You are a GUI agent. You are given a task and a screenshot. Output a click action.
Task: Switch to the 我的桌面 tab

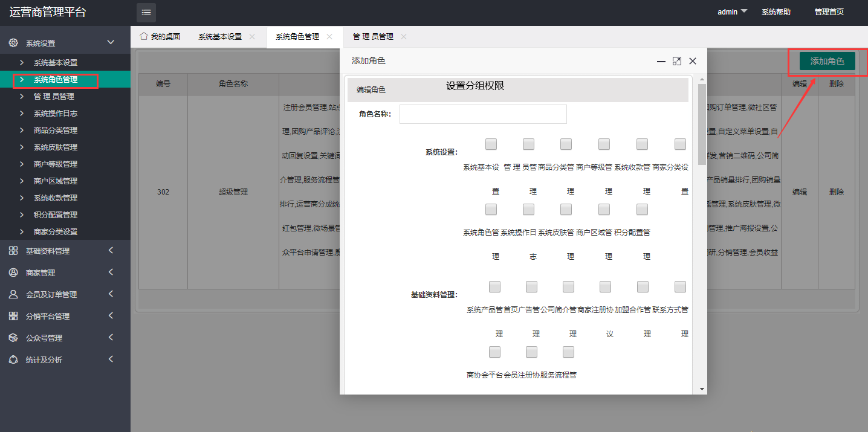coord(160,37)
